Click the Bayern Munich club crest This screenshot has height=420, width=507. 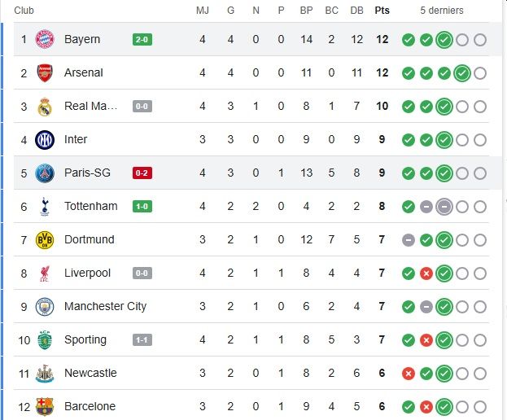44,39
